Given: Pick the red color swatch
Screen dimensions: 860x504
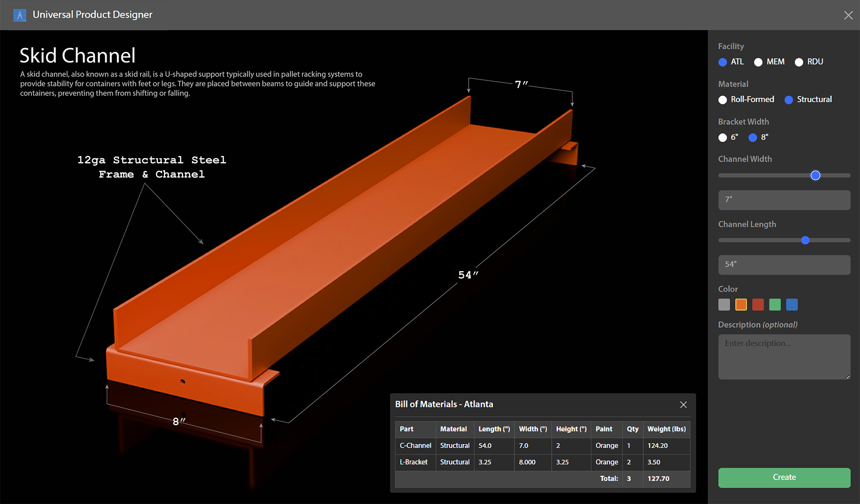Looking at the screenshot, I should [758, 305].
